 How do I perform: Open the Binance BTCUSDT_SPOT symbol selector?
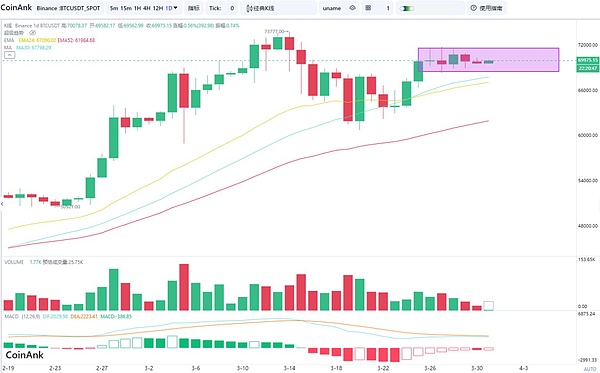(x=68, y=8)
